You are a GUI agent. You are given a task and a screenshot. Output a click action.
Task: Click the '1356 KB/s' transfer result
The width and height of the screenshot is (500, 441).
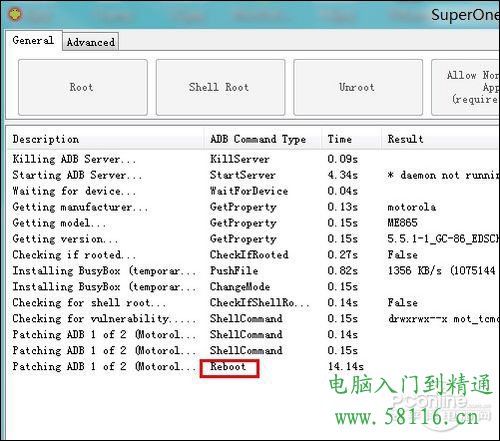click(x=442, y=271)
